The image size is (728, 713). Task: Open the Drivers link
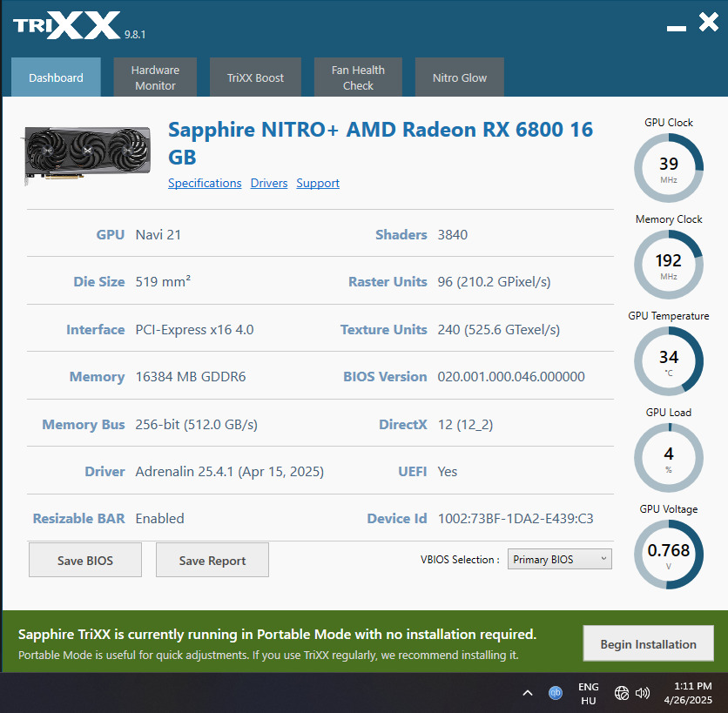(x=269, y=183)
